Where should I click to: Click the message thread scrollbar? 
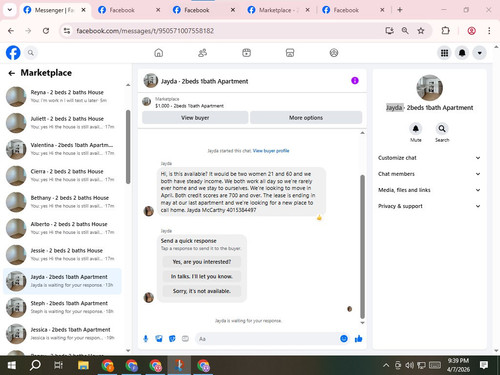(362, 247)
